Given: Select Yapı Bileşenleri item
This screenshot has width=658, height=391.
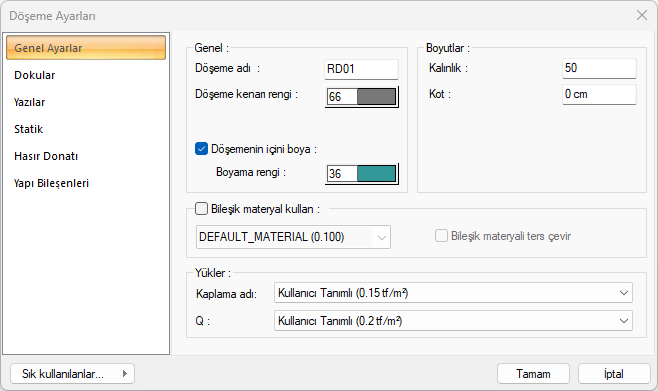Looking at the screenshot, I should (51, 183).
